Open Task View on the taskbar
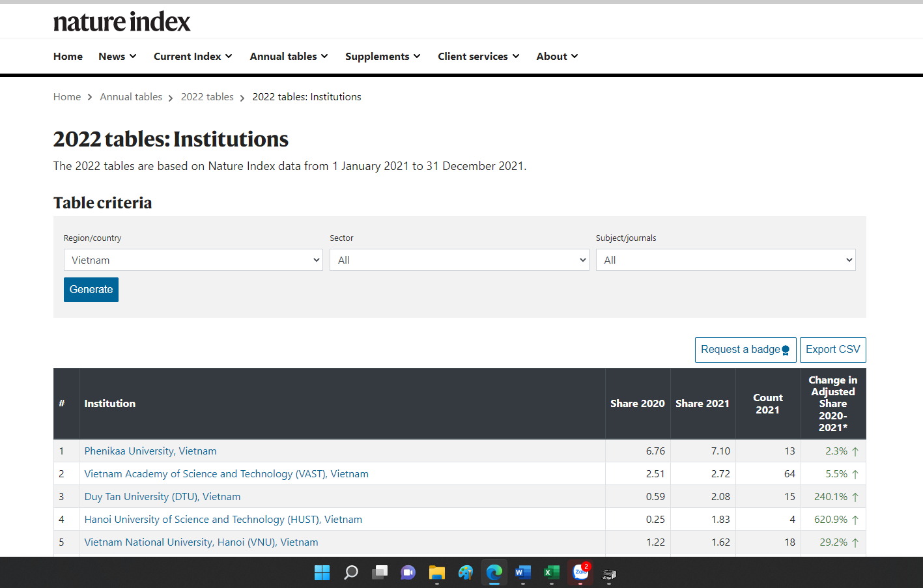This screenshot has height=588, width=923. (380, 572)
